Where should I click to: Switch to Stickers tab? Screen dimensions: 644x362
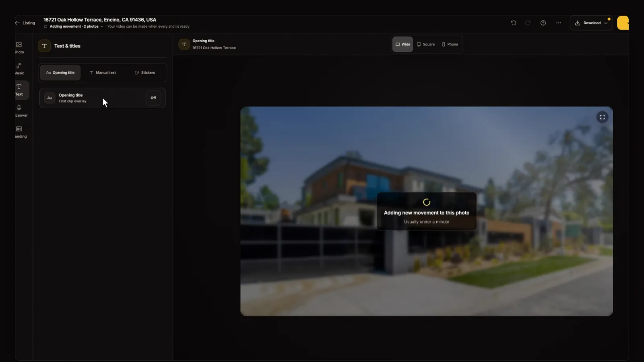point(145,73)
